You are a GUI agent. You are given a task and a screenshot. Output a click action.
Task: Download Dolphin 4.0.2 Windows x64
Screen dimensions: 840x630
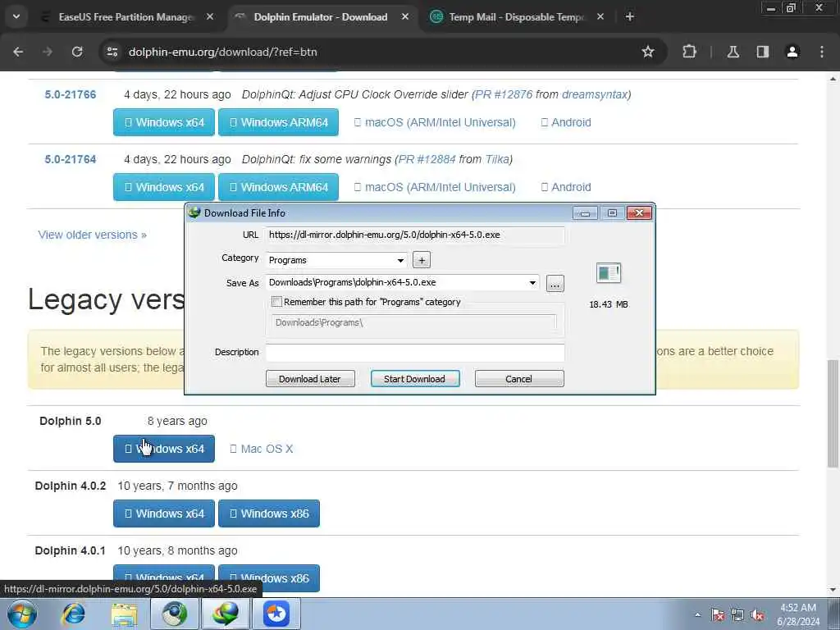(164, 514)
